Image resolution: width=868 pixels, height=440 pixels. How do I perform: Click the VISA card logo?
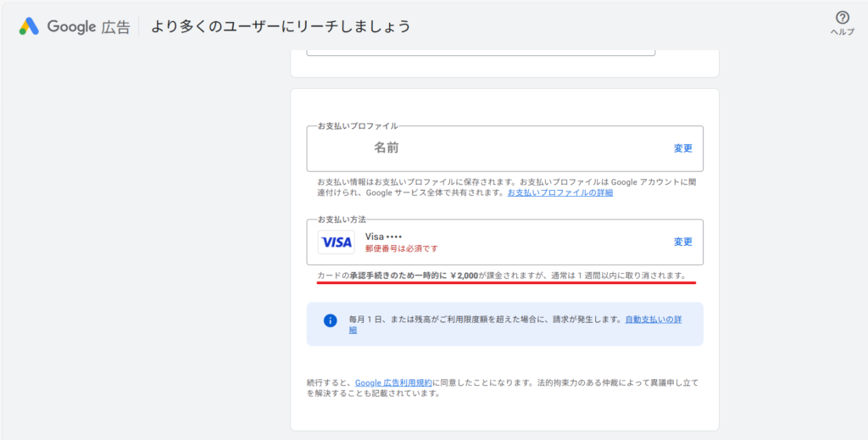point(336,242)
